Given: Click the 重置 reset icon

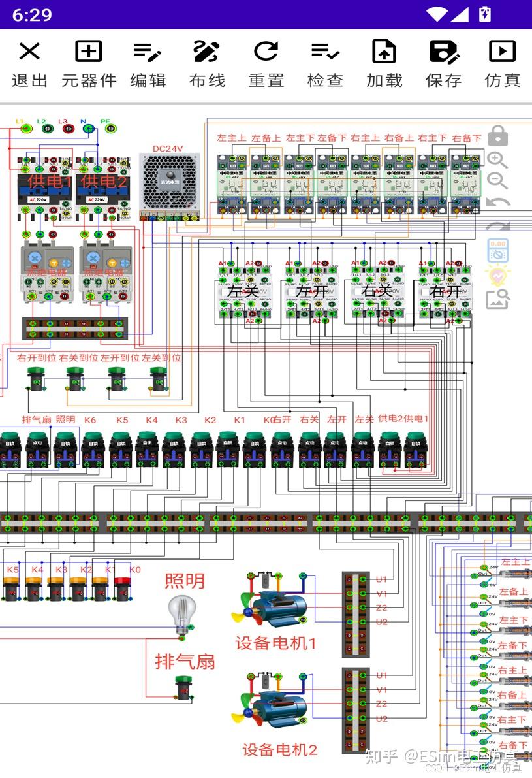Looking at the screenshot, I should pyautogui.click(x=266, y=51).
